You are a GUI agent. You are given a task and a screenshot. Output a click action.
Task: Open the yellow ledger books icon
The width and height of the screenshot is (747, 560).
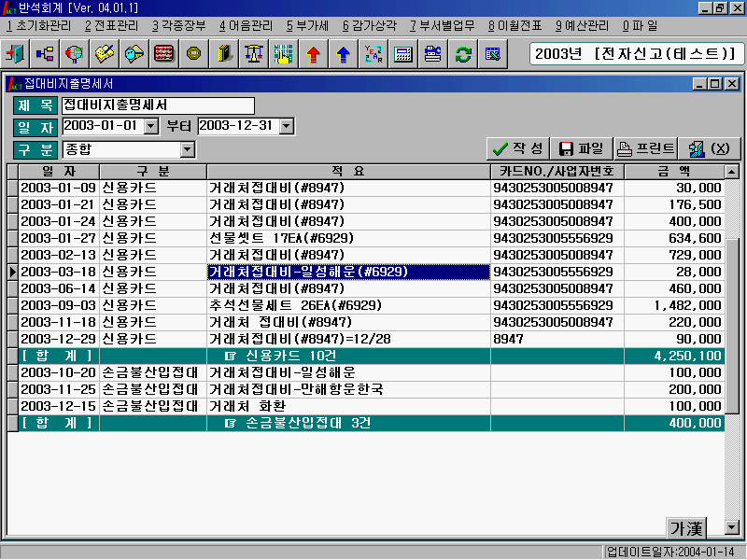point(223,54)
